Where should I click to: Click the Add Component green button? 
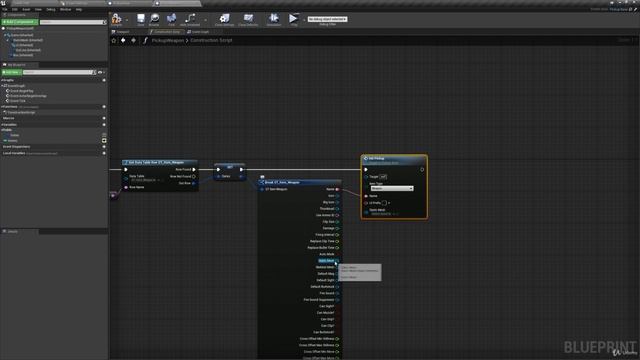[x=20, y=22]
